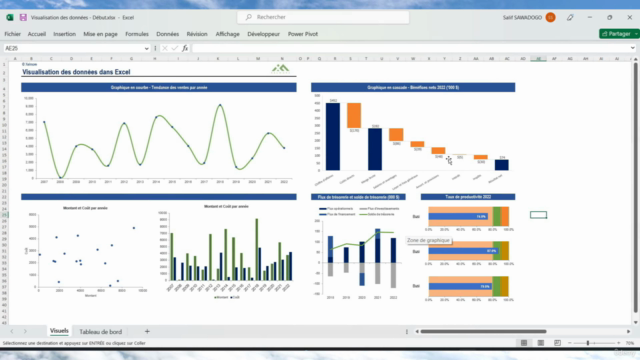
Task: Click the save icon in title bar
Action: coord(23,18)
